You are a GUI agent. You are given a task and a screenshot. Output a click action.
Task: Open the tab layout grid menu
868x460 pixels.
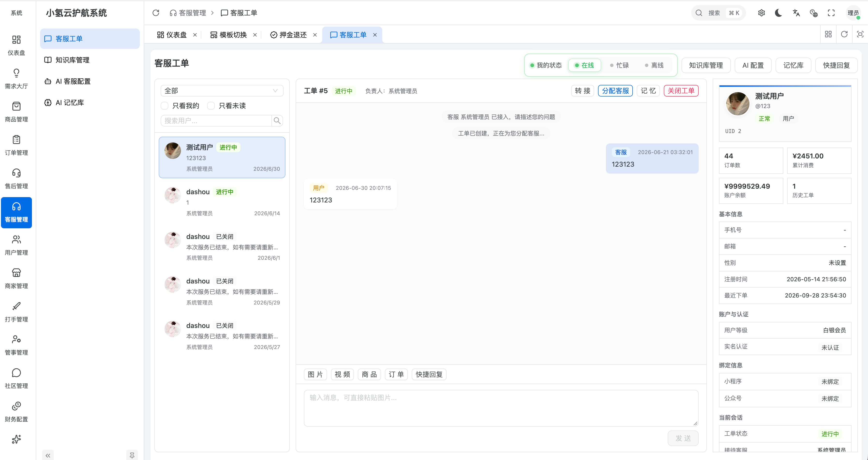[x=828, y=34]
